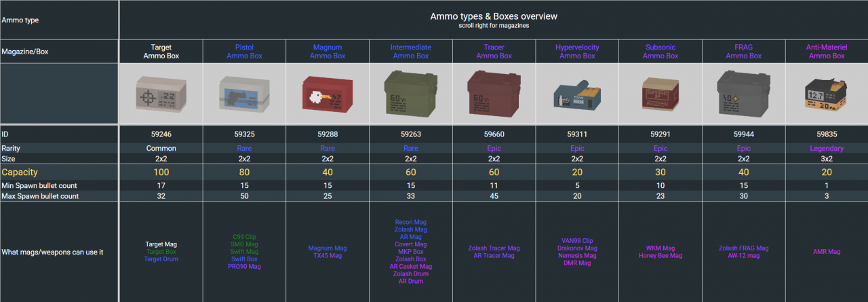Click the green Intermediate Ammo Box image

click(x=412, y=94)
